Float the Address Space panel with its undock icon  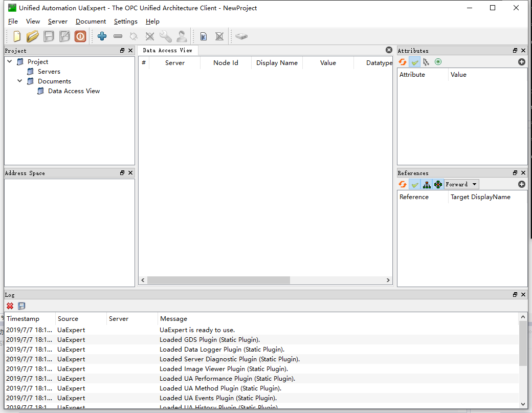(122, 173)
